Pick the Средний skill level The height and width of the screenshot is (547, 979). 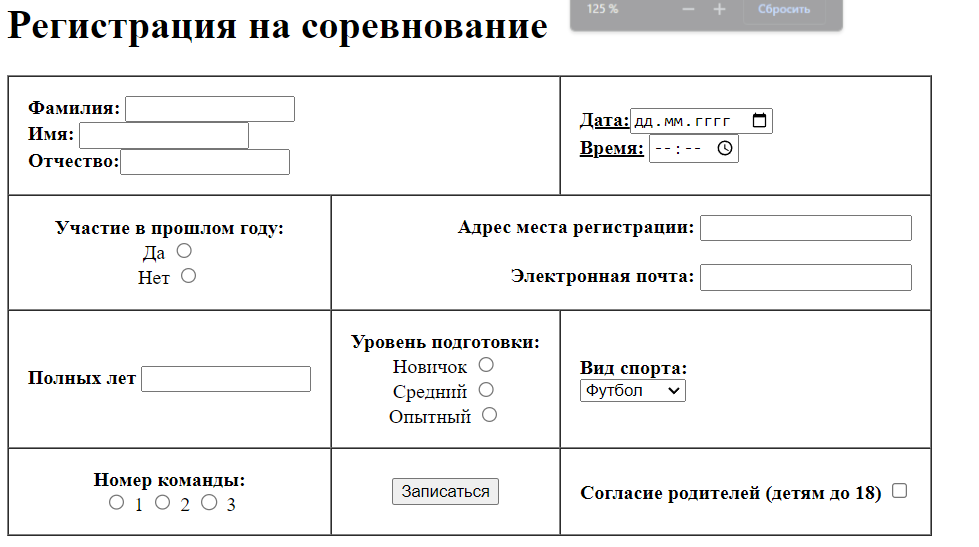[x=486, y=390]
